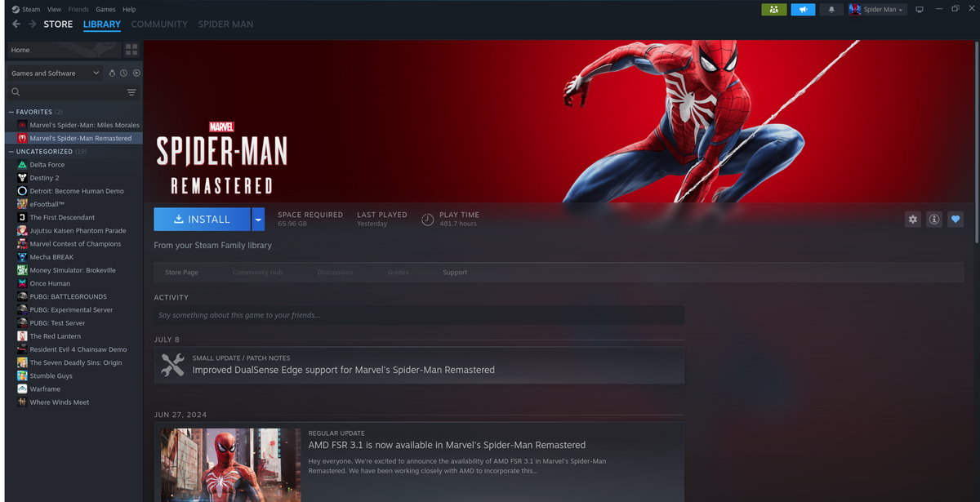
Task: Open the blue announcements megaphone button
Action: point(803,9)
